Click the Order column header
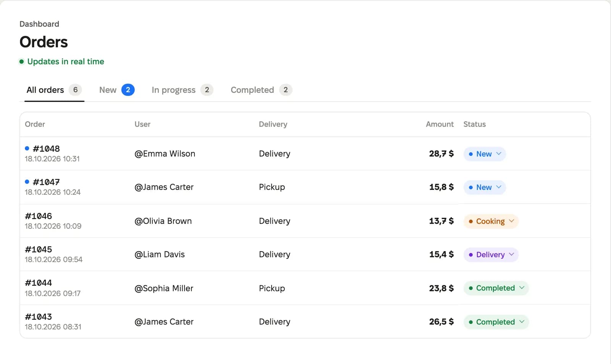Image resolution: width=611 pixels, height=364 pixels. click(35, 124)
